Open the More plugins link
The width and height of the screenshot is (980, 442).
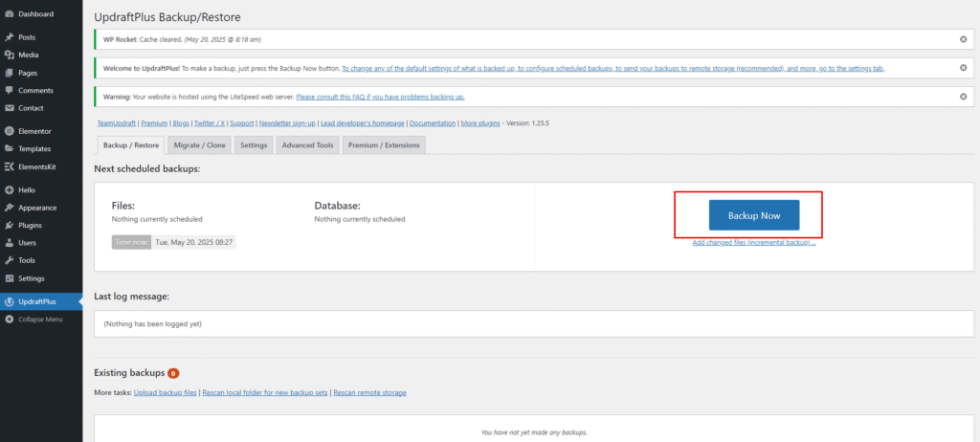[x=480, y=123]
